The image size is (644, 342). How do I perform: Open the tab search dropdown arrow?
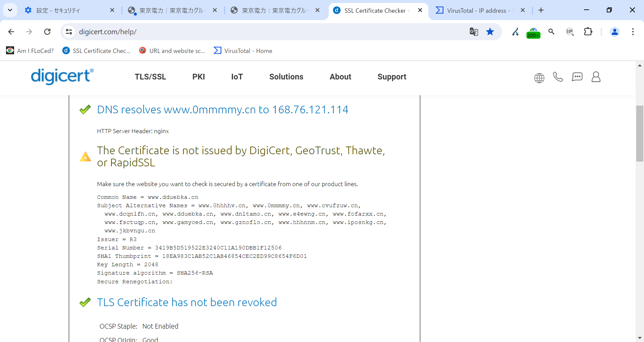click(10, 10)
